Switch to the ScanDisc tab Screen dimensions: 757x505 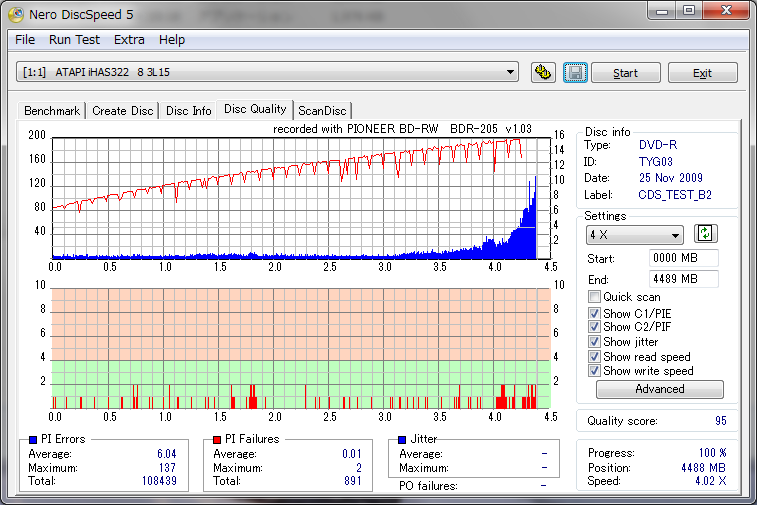coord(322,111)
